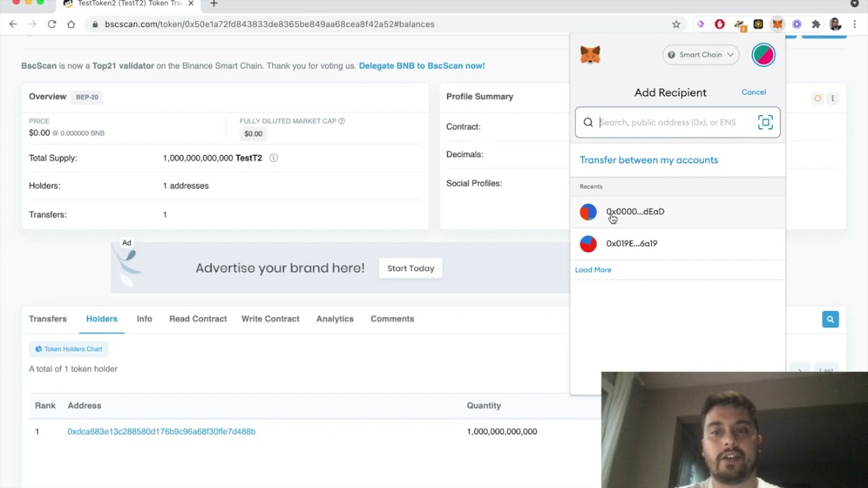The height and width of the screenshot is (488, 868).
Task: Open the black and yellow cube extension
Action: [x=758, y=24]
